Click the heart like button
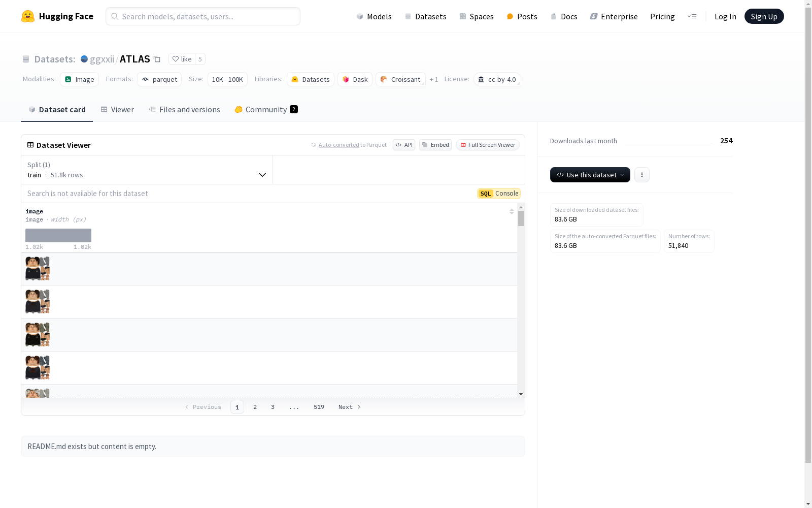The height and width of the screenshot is (508, 812). tap(182, 59)
